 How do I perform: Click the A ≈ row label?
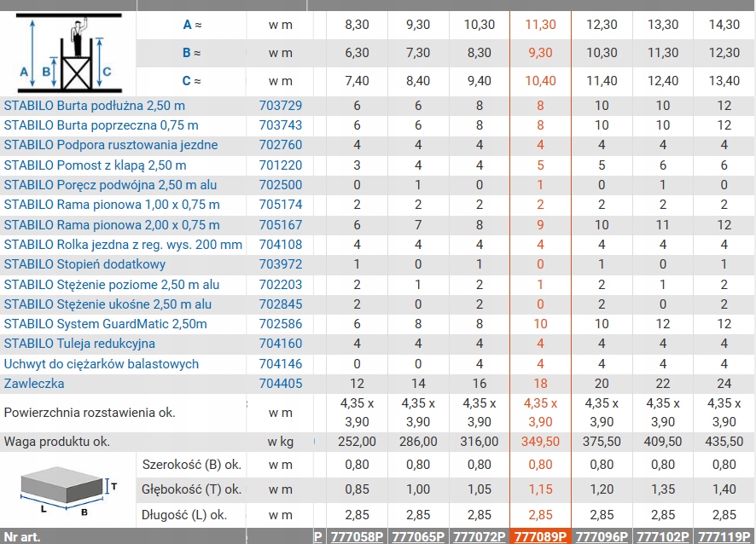192,25
